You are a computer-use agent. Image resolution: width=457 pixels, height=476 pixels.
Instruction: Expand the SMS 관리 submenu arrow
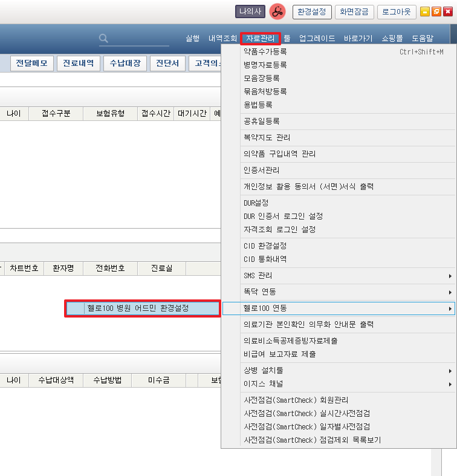(450, 276)
